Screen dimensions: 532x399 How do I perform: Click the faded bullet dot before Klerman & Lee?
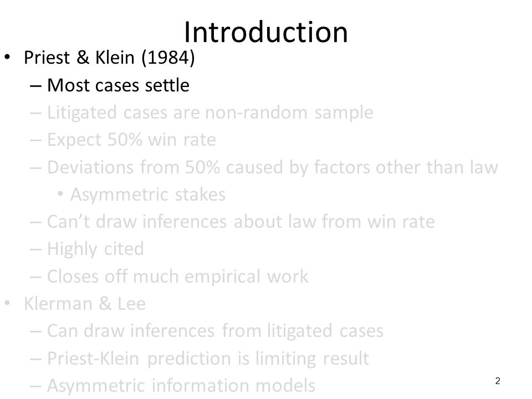point(7,303)
